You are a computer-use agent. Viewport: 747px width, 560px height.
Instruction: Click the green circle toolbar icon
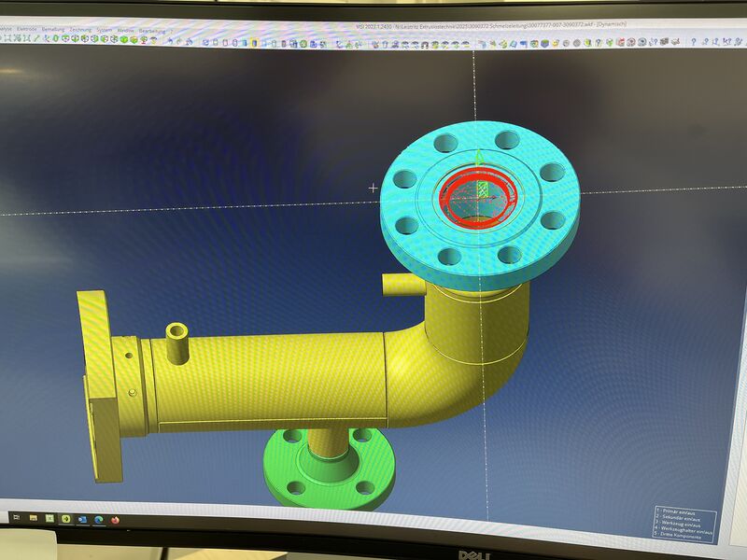tap(303, 43)
